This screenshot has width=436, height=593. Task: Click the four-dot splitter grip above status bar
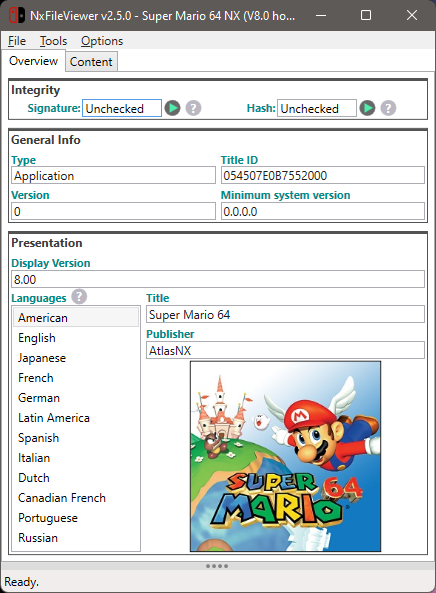tap(217, 566)
